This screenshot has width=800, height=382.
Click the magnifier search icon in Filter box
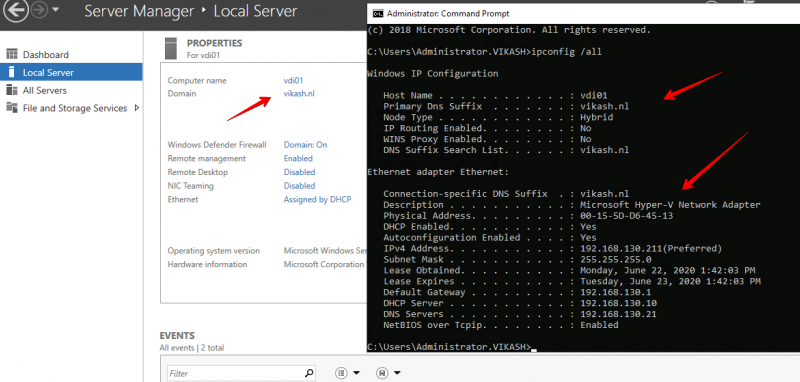309,373
